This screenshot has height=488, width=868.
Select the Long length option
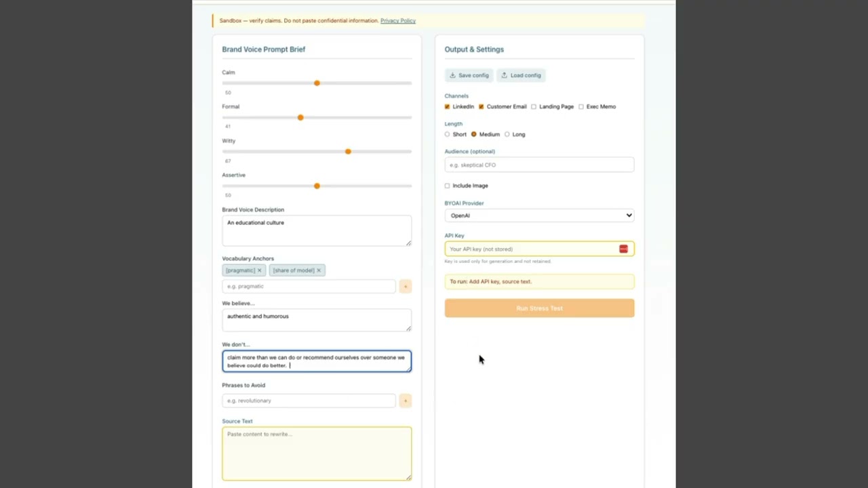[x=507, y=134]
